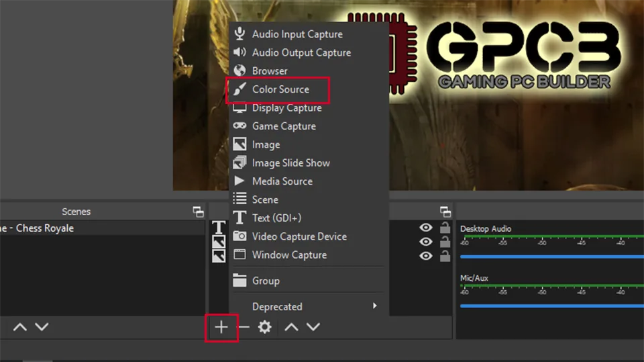Screen dimensions: 644x362
Task: Select the text source row icon
Action: [x=219, y=227]
